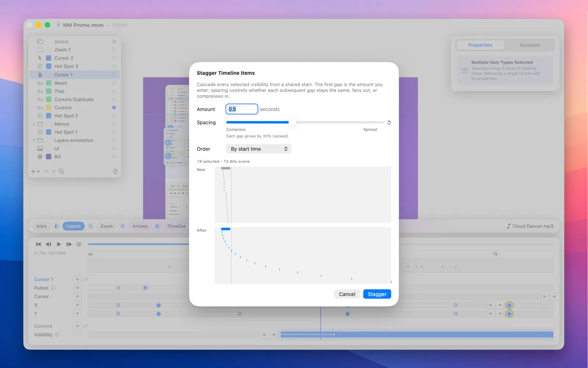Screen dimensions: 588x368
Task: Play the timeline preview
Action: point(59,244)
